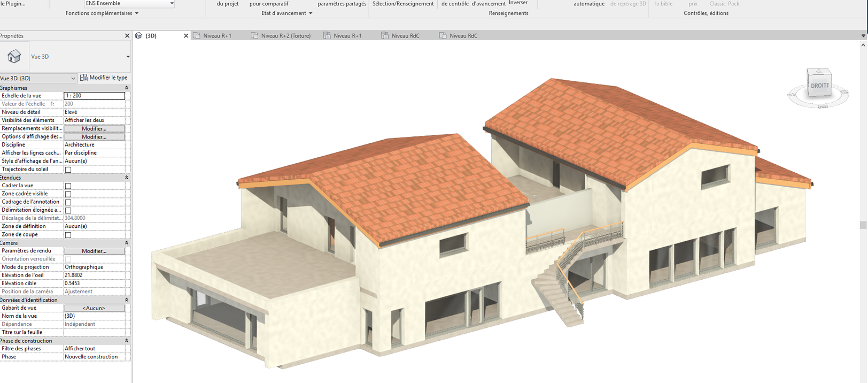Click the DROITE face of ViewCube

[x=819, y=86]
